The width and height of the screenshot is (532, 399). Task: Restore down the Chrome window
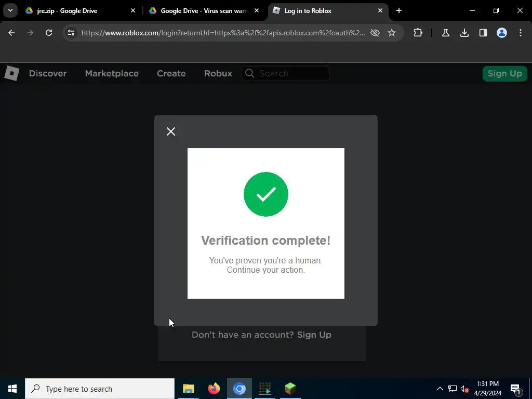pos(496,10)
